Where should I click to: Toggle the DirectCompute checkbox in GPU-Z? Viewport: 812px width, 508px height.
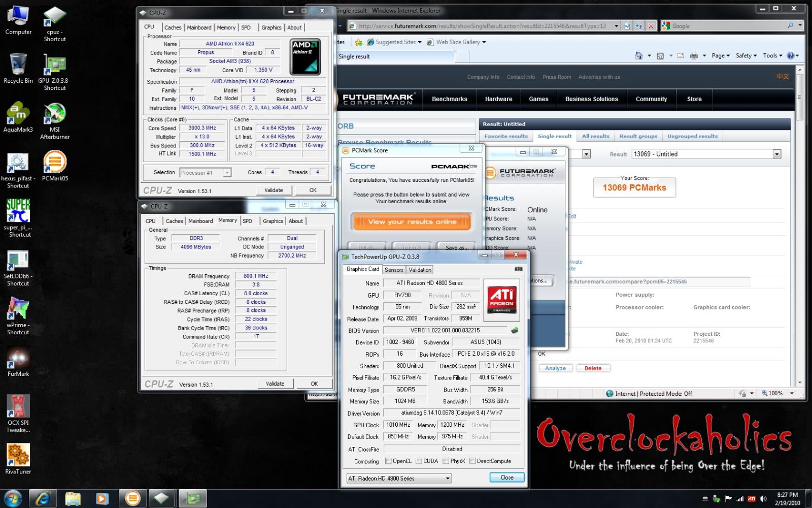472,461
